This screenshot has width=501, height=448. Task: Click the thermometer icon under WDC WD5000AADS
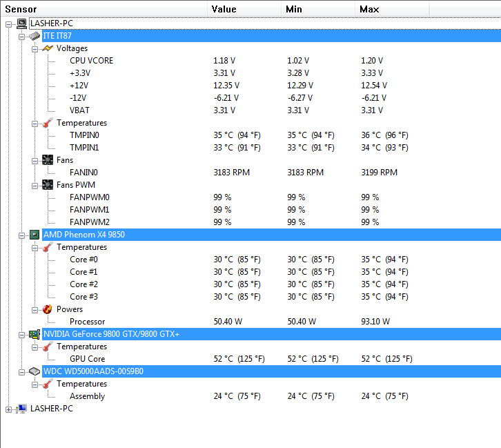pyautogui.click(x=48, y=384)
